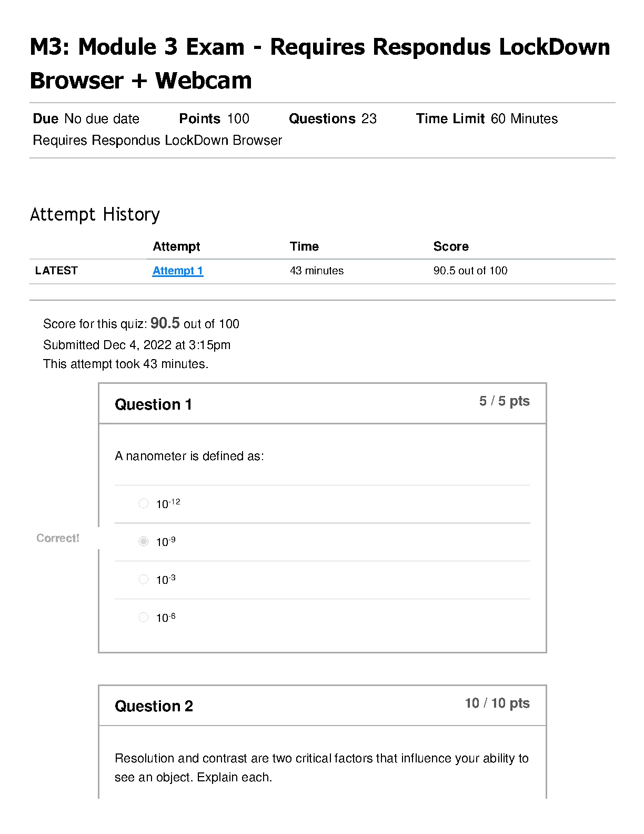Click the Module 3 Exam page title

(319, 63)
